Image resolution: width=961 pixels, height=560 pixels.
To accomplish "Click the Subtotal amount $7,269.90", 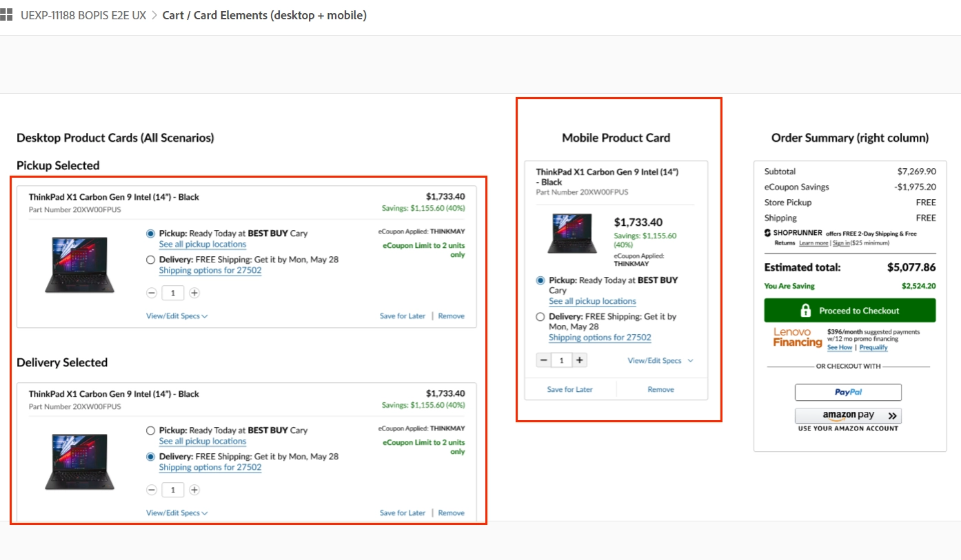I will coord(916,172).
